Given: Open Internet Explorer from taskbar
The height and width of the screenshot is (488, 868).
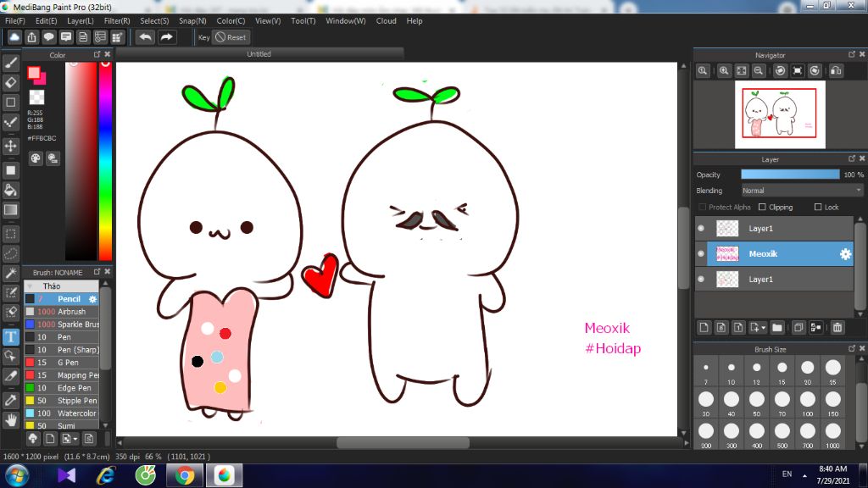Looking at the screenshot, I should coord(106,476).
